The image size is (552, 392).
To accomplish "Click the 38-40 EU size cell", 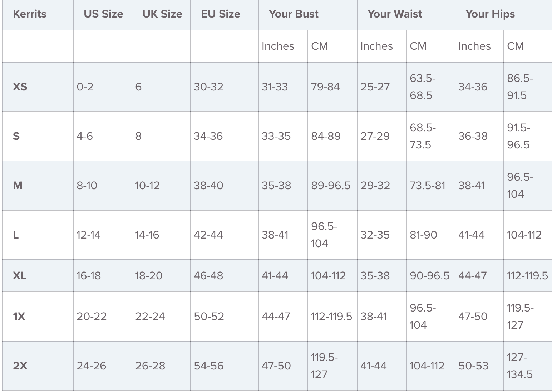I will [208, 186].
